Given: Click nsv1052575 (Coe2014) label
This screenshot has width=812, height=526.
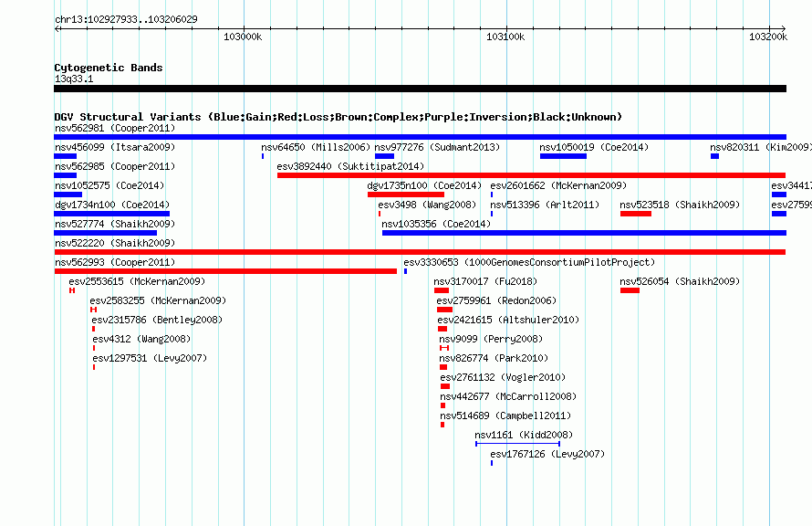Looking at the screenshot, I should click(109, 185).
